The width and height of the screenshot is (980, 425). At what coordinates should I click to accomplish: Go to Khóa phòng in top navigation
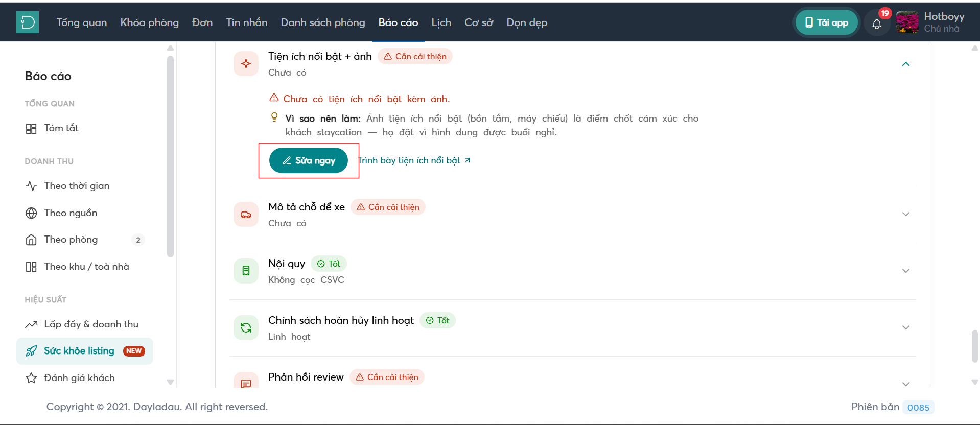pyautogui.click(x=150, y=22)
